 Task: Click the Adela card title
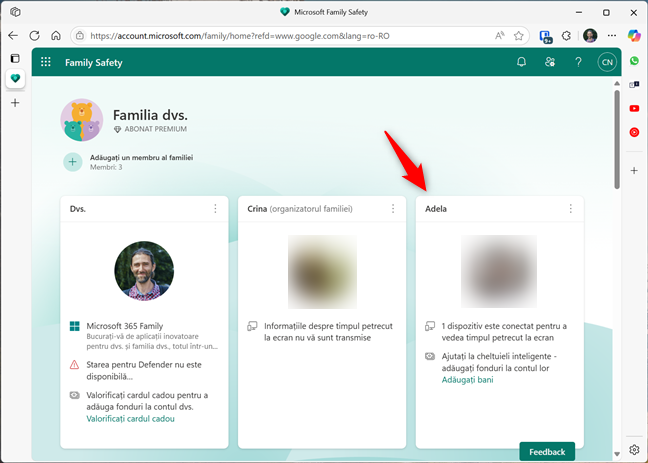pyautogui.click(x=436, y=209)
